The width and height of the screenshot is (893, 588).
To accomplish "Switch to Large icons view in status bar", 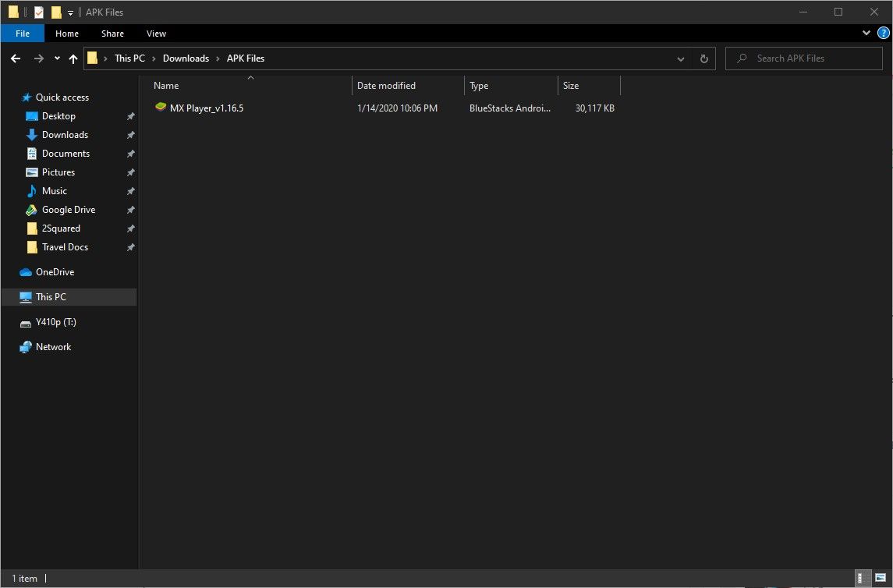I will (x=881, y=578).
